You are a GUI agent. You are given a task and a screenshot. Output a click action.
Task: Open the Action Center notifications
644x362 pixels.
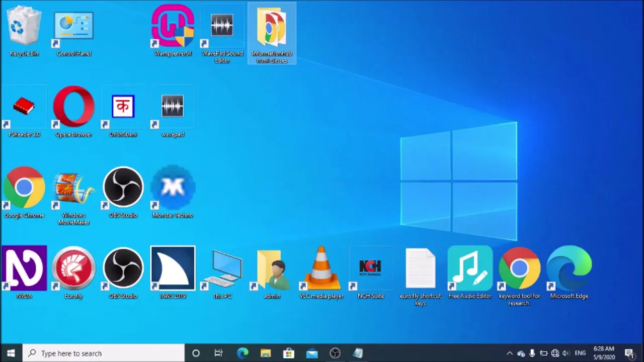point(629,353)
